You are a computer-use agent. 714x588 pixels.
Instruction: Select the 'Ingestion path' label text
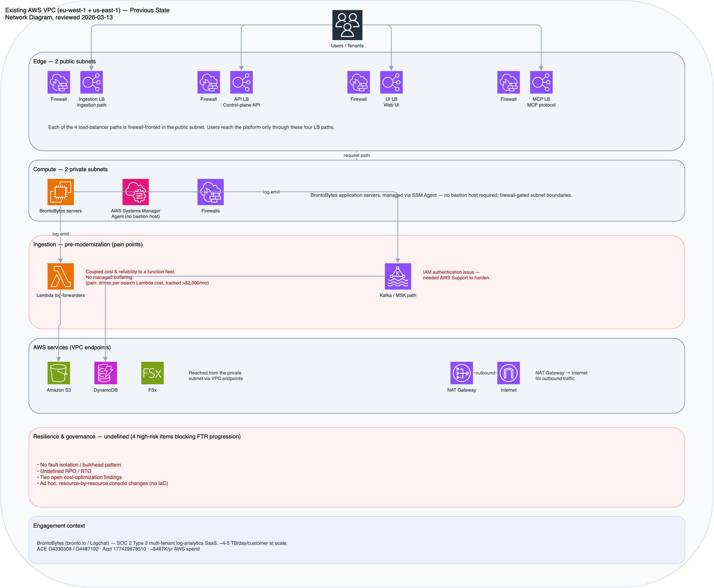pyautogui.click(x=91, y=105)
